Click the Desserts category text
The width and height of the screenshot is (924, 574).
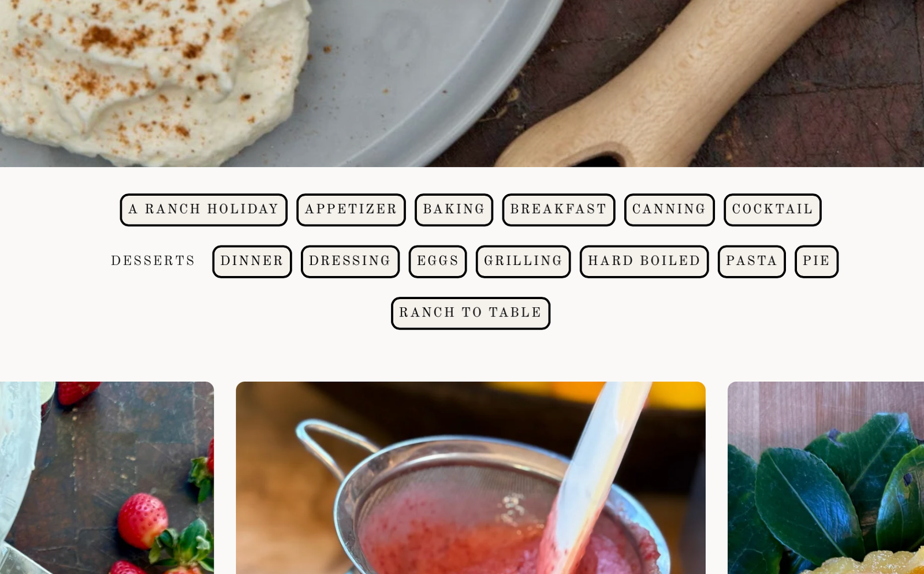click(153, 261)
